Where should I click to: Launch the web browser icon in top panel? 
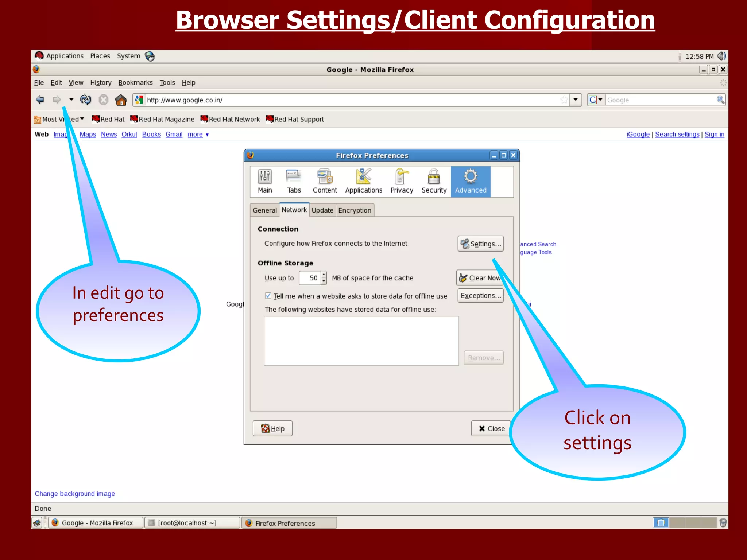pyautogui.click(x=150, y=56)
